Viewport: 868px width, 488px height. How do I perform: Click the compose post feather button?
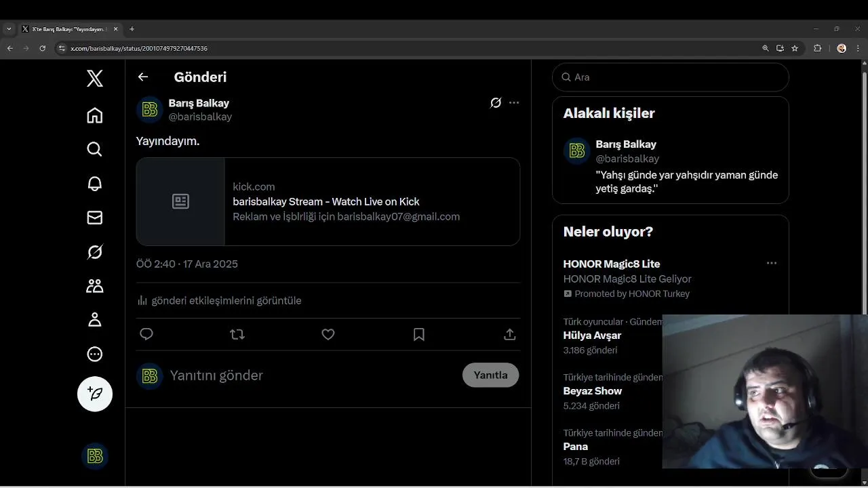coord(95,394)
